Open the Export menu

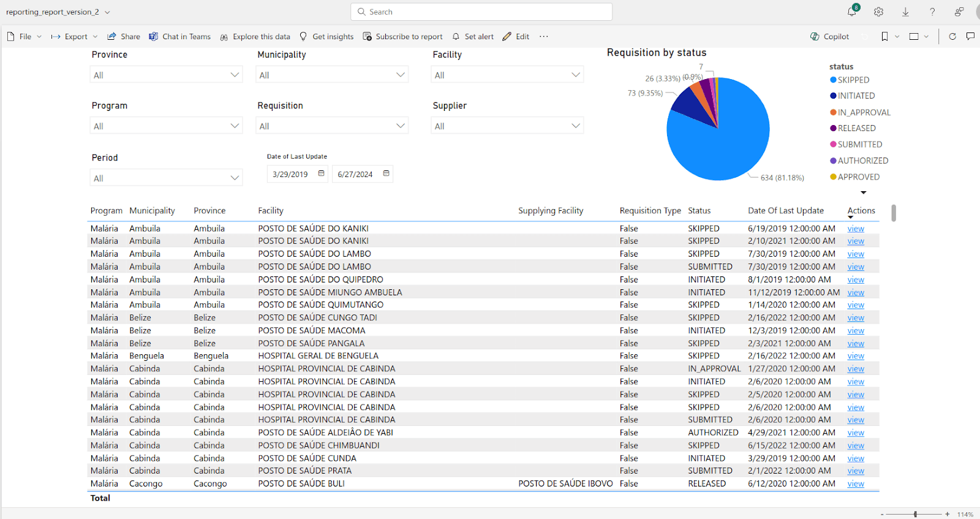74,37
